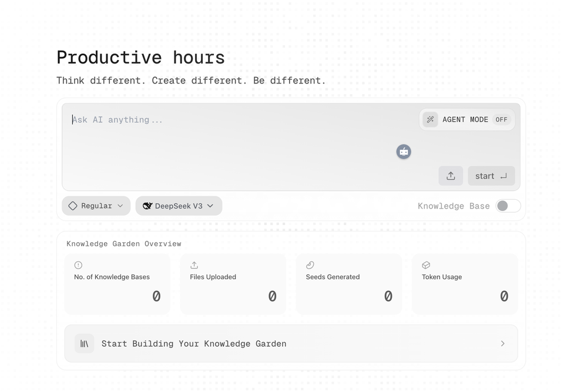Click the upload icon beside start button
Screen dimensions: 564x392
451,176
